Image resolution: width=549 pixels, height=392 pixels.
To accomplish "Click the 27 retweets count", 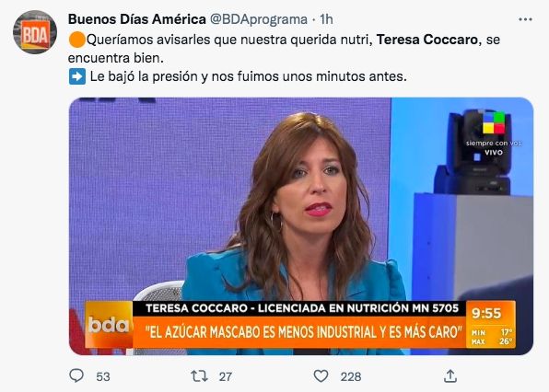I will pyautogui.click(x=226, y=376).
